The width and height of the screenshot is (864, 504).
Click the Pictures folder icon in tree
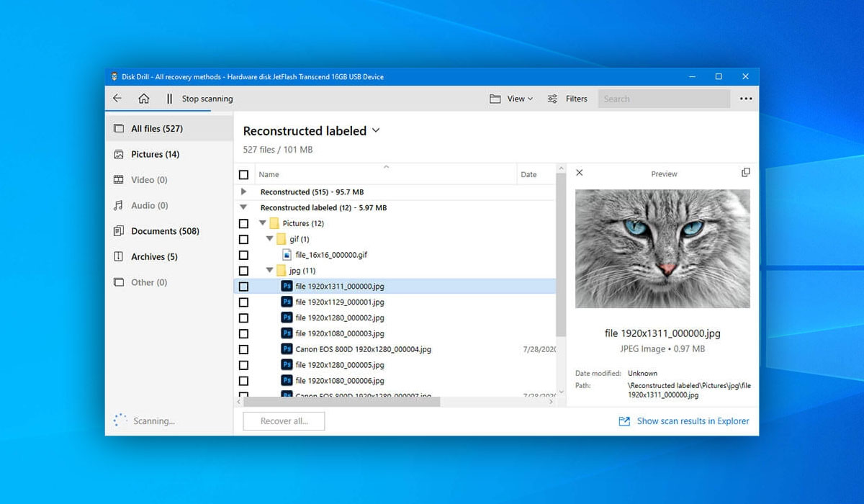274,223
